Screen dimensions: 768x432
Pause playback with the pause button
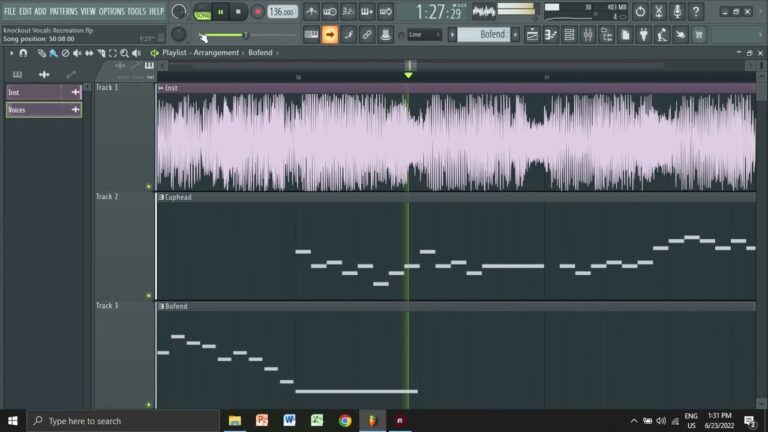pyautogui.click(x=220, y=12)
